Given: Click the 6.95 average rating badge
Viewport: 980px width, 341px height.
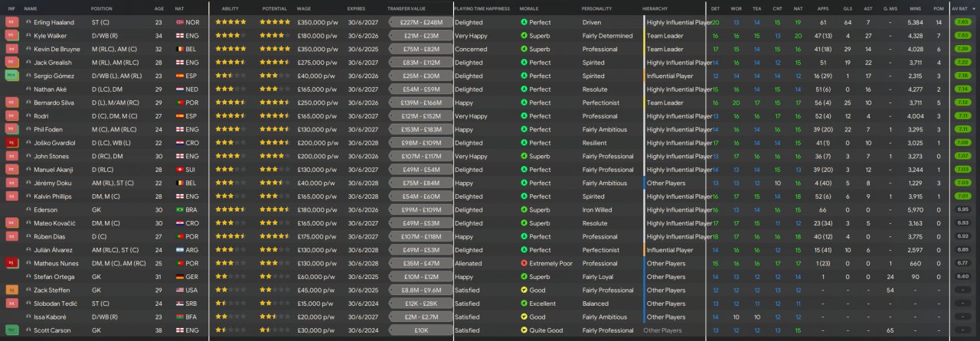Looking at the screenshot, I should (962, 209).
